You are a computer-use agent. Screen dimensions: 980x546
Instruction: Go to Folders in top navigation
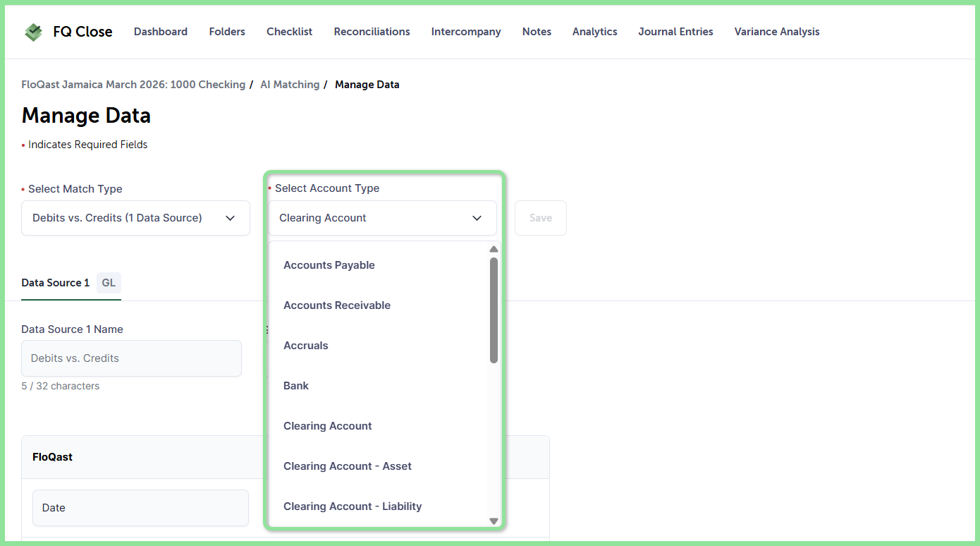(x=227, y=32)
